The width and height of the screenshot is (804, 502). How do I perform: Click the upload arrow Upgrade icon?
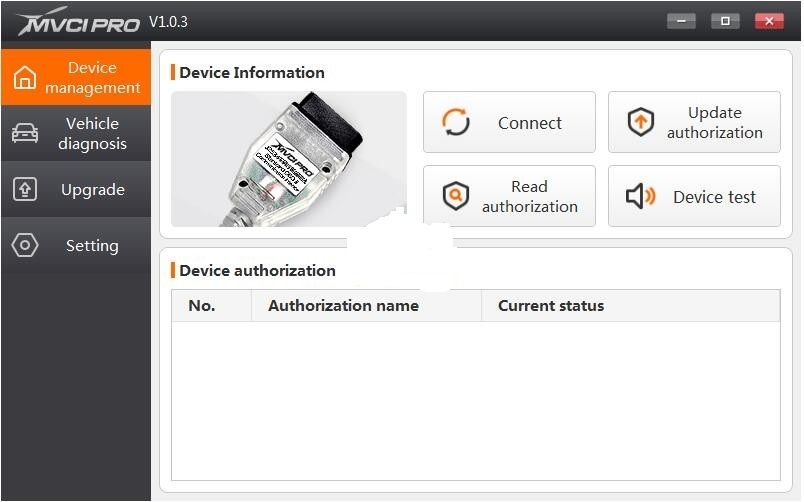[x=25, y=190]
